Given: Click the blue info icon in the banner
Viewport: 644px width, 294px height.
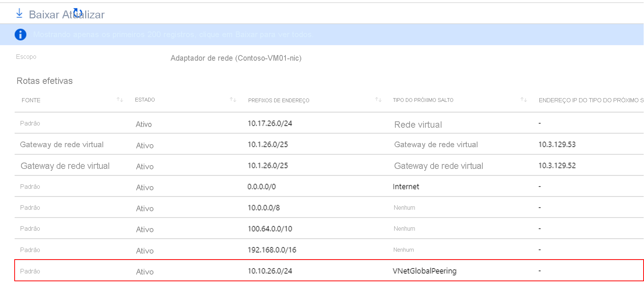Looking at the screenshot, I should pos(20,34).
